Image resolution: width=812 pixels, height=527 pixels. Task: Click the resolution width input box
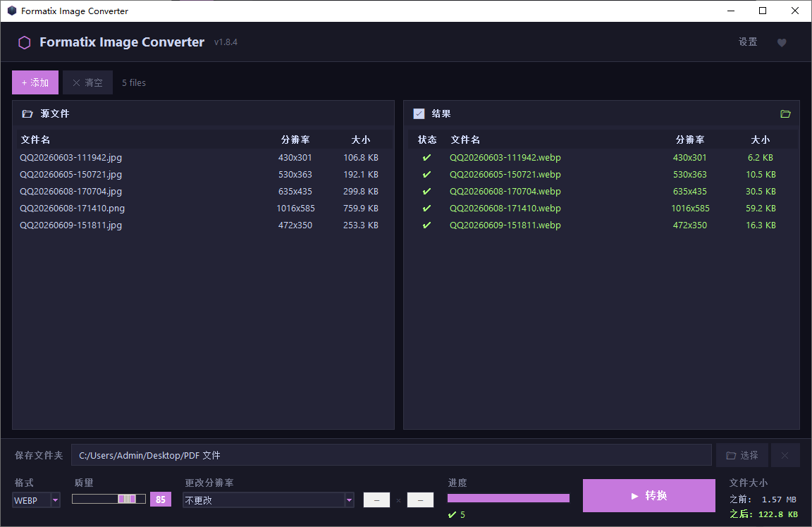tap(376, 500)
